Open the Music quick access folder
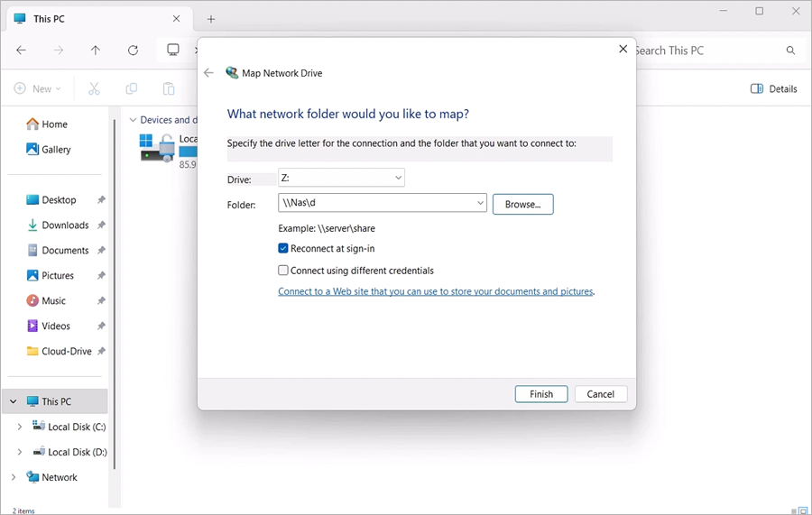This screenshot has height=515, width=812. point(46,300)
